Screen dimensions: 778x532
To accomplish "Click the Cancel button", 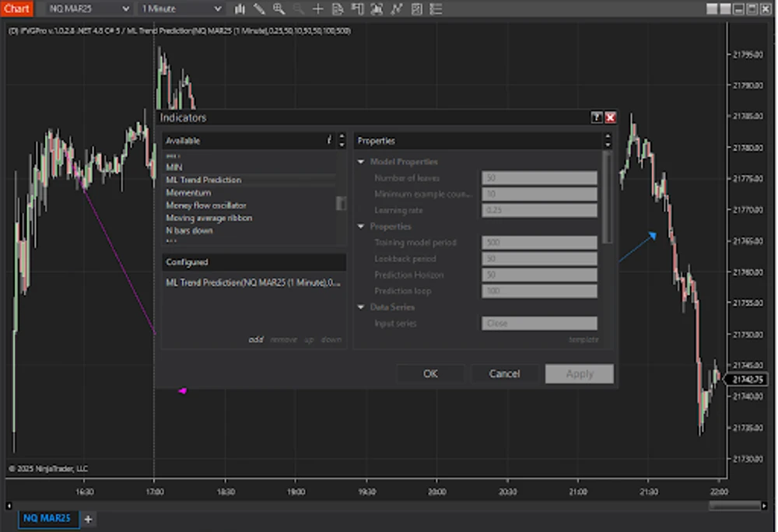I will tap(505, 374).
